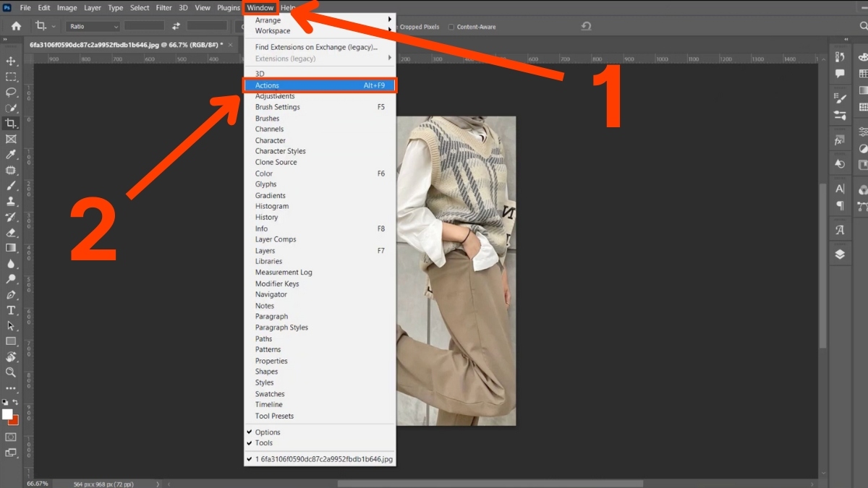Choose Actions from the Window menu

pyautogui.click(x=320, y=85)
